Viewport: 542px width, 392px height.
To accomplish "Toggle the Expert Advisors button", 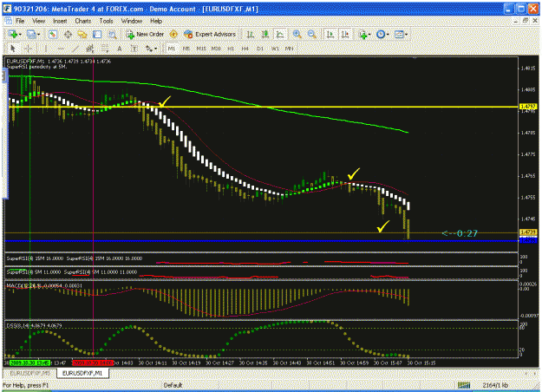I will (210, 34).
